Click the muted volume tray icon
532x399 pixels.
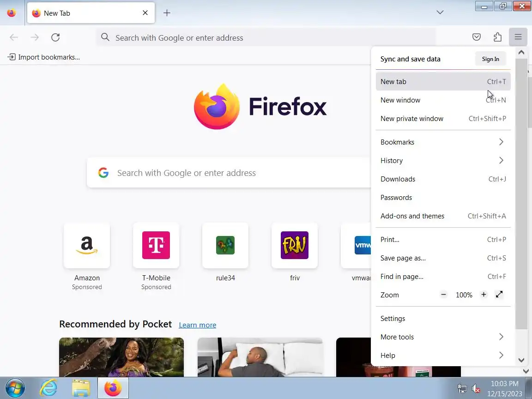[476, 388]
